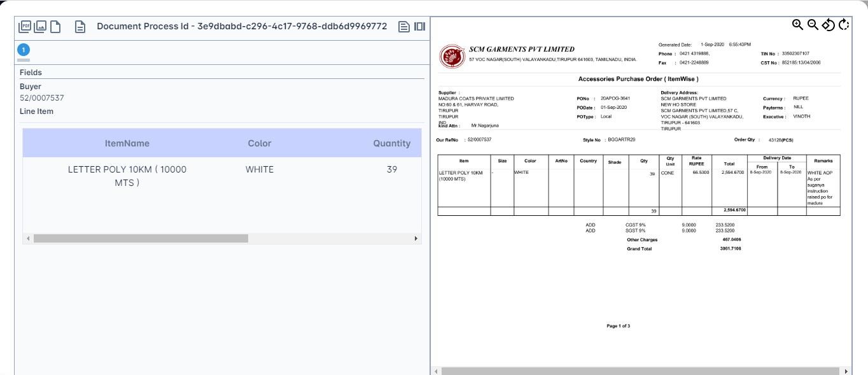The image size is (868, 375).
Task: Toggle the split column layout icon
Action: pyautogui.click(x=419, y=26)
